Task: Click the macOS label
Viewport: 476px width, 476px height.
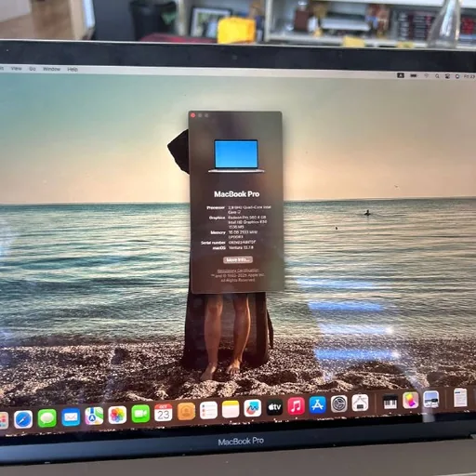Action: click(219, 247)
